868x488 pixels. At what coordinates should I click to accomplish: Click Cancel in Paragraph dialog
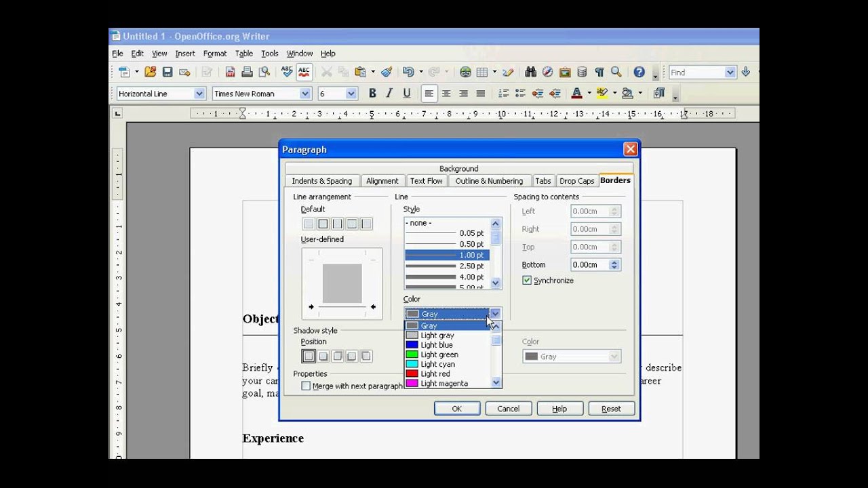(x=509, y=409)
